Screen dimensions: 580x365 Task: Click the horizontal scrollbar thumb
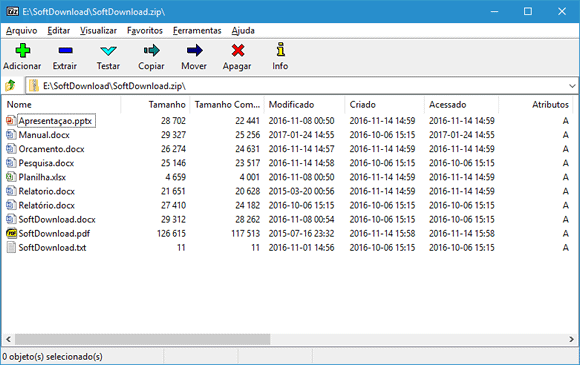click(142, 339)
